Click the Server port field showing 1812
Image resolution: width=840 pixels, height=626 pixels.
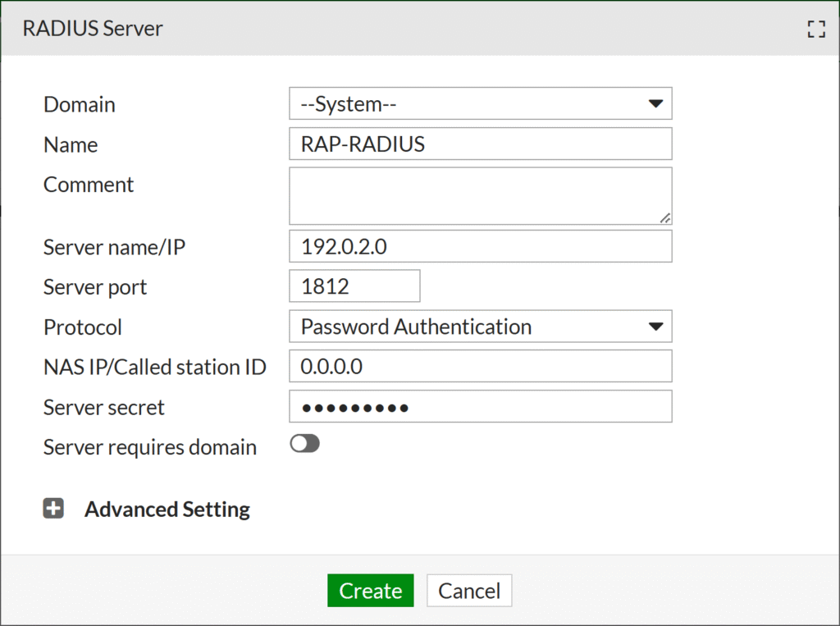point(354,286)
